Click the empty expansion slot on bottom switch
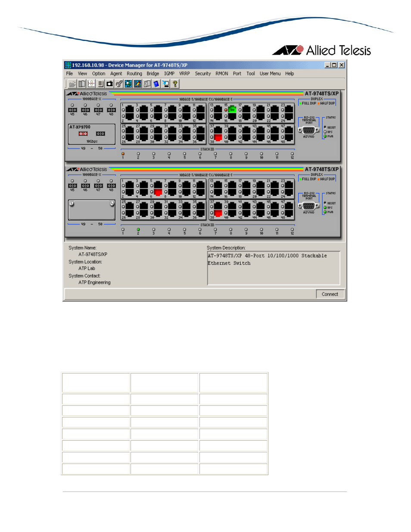Screen dimensions: 411x532 [x=92, y=210]
